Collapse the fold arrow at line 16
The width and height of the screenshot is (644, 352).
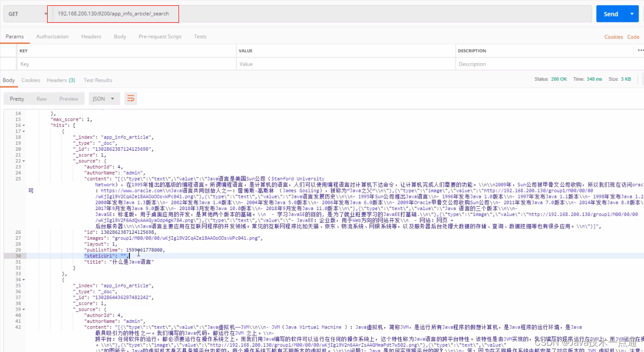(x=24, y=125)
